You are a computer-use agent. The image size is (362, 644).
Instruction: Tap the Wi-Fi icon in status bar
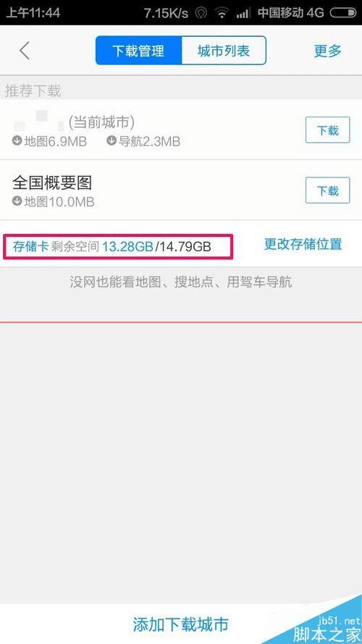(x=222, y=13)
